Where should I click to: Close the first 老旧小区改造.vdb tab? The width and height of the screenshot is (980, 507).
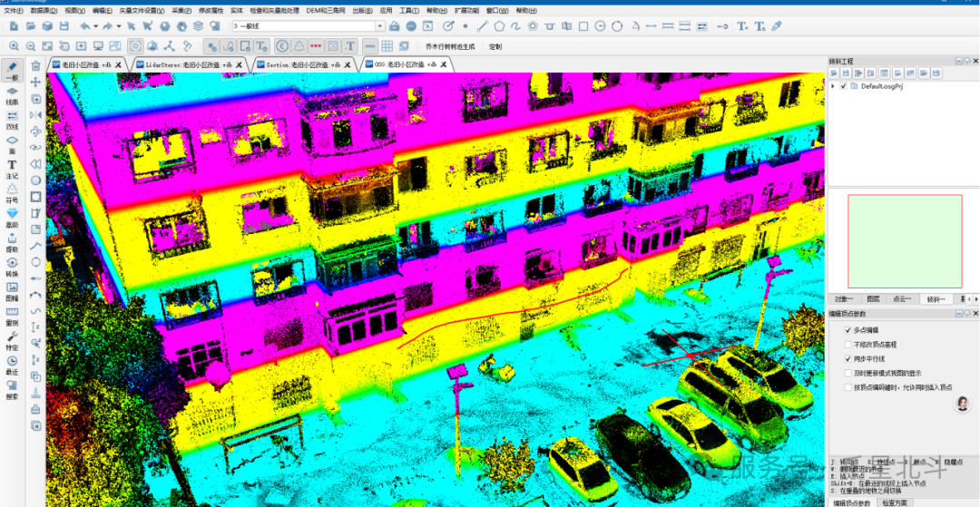(120, 64)
